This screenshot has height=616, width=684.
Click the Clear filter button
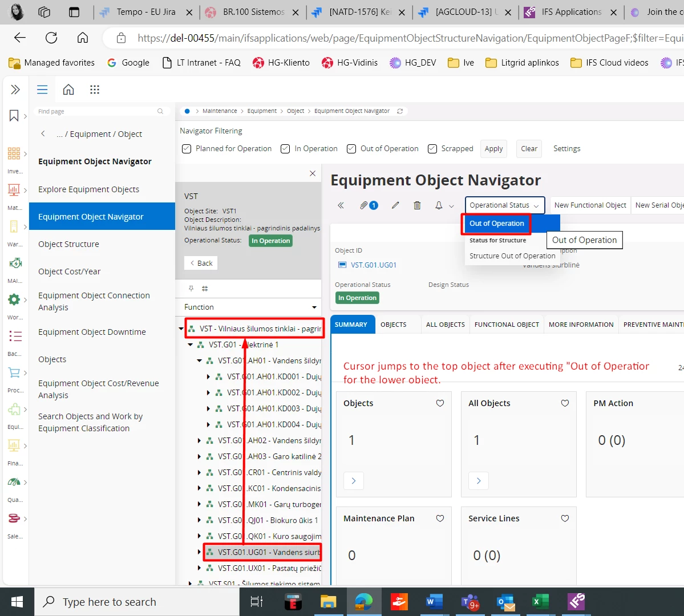[x=529, y=149]
